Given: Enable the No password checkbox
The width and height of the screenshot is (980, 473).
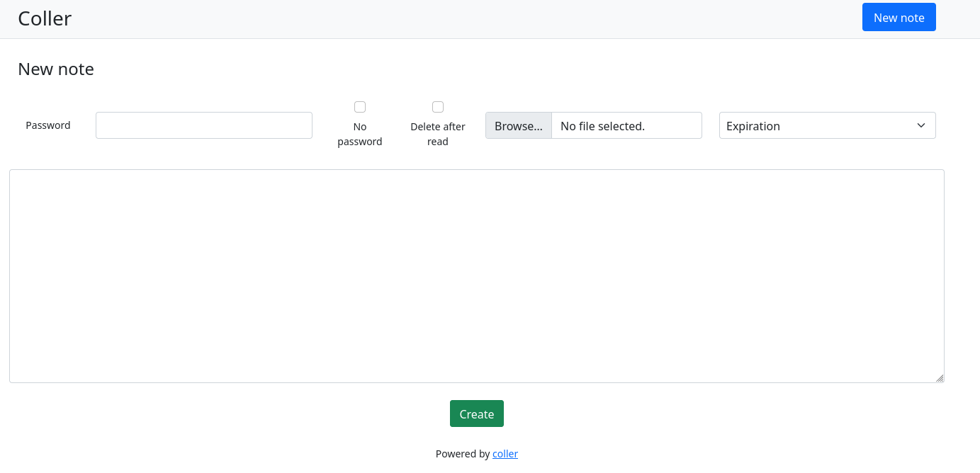Looking at the screenshot, I should [x=360, y=107].
